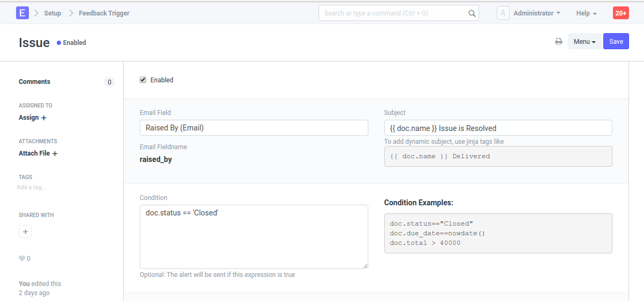
Task: Click the ERPNext home logo icon
Action: [x=22, y=13]
